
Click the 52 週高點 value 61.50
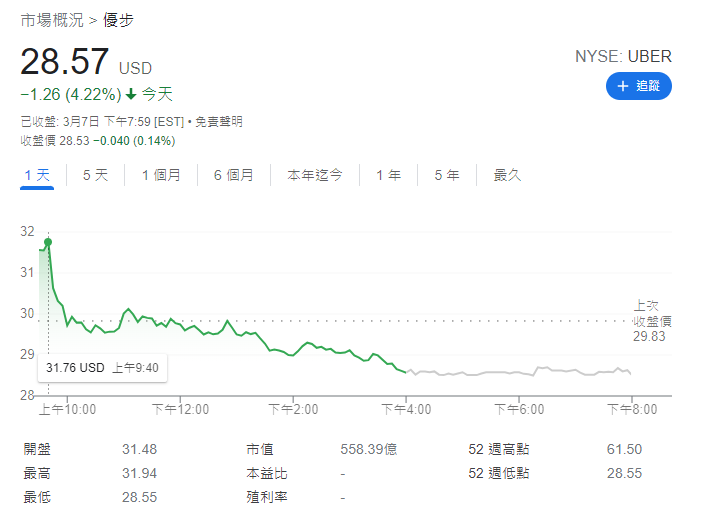624,450
